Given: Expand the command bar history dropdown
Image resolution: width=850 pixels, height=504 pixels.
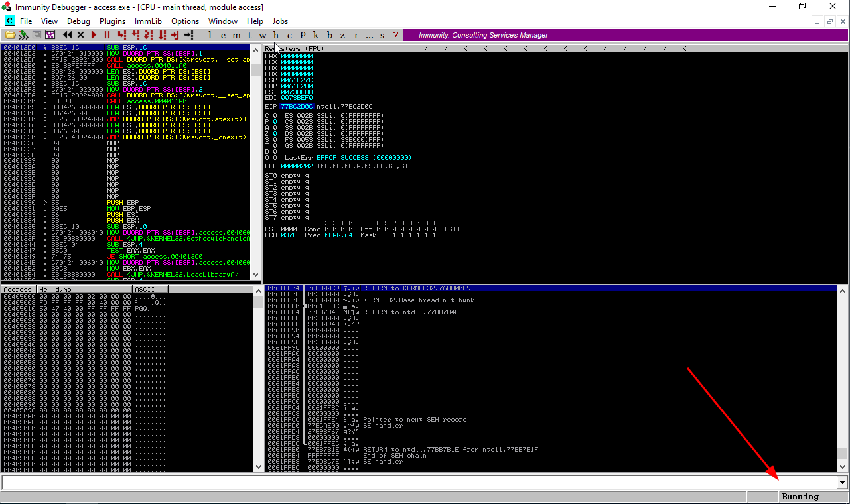Looking at the screenshot, I should point(843,483).
